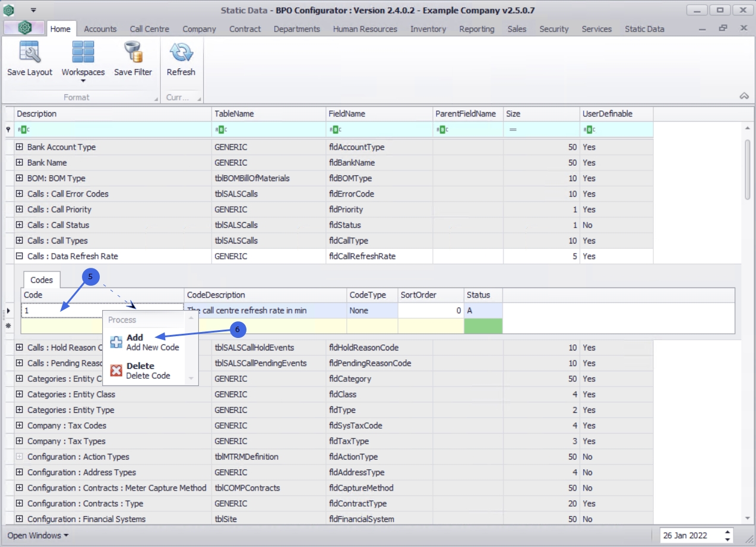Click the Code cell containing 1
This screenshot has height=547, width=756.
pyautogui.click(x=103, y=310)
